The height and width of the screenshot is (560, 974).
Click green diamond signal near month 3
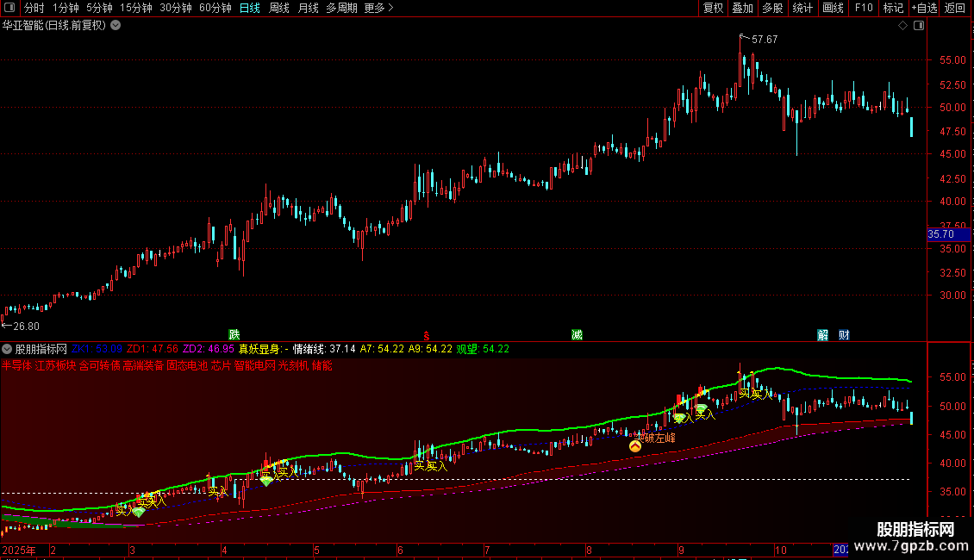coord(139,513)
